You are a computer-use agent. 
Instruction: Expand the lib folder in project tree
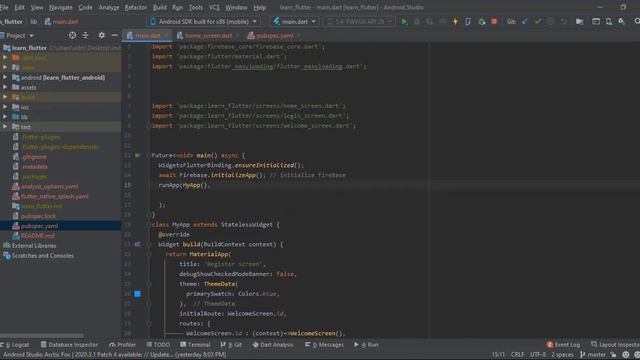5,117
